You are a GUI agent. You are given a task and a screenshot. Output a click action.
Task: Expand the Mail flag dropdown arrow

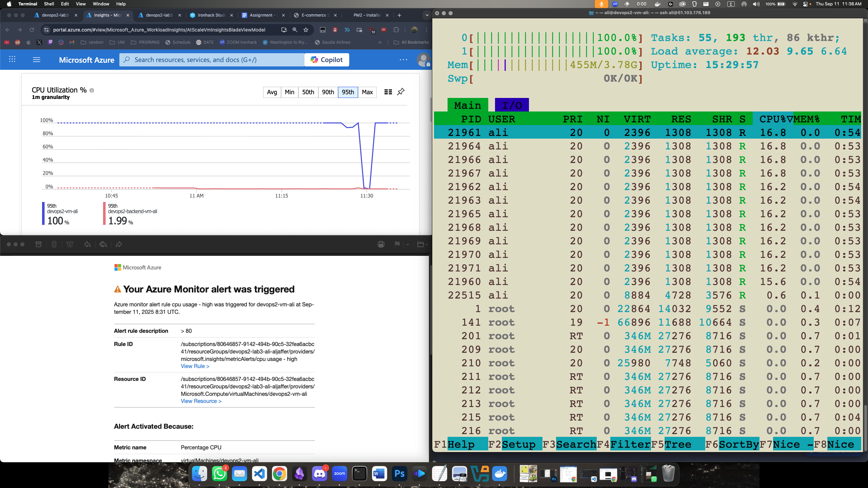point(408,244)
